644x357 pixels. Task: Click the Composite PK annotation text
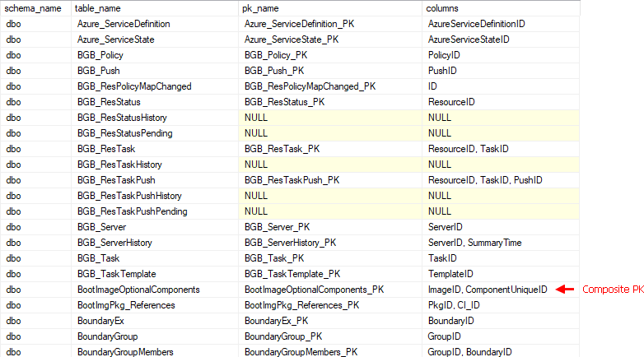[613, 290]
